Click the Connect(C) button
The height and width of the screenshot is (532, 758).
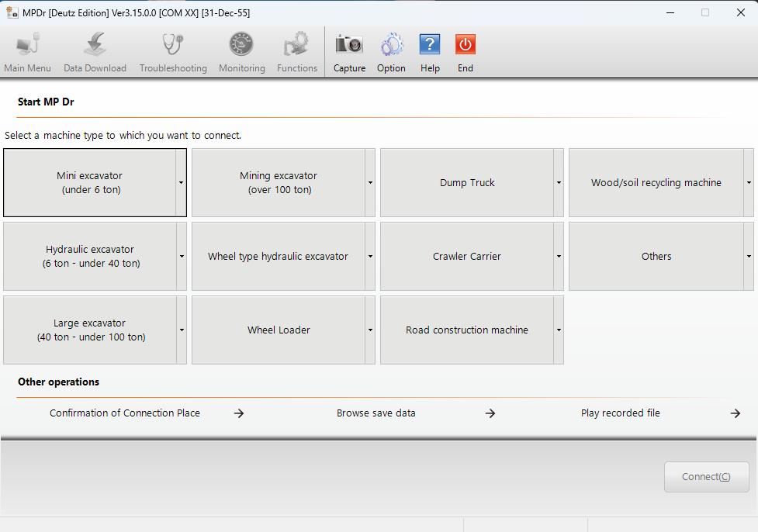(x=706, y=477)
